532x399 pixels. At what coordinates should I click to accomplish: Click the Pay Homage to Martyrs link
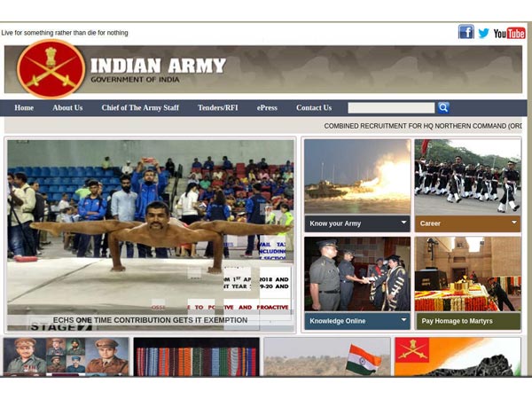pyautogui.click(x=458, y=321)
